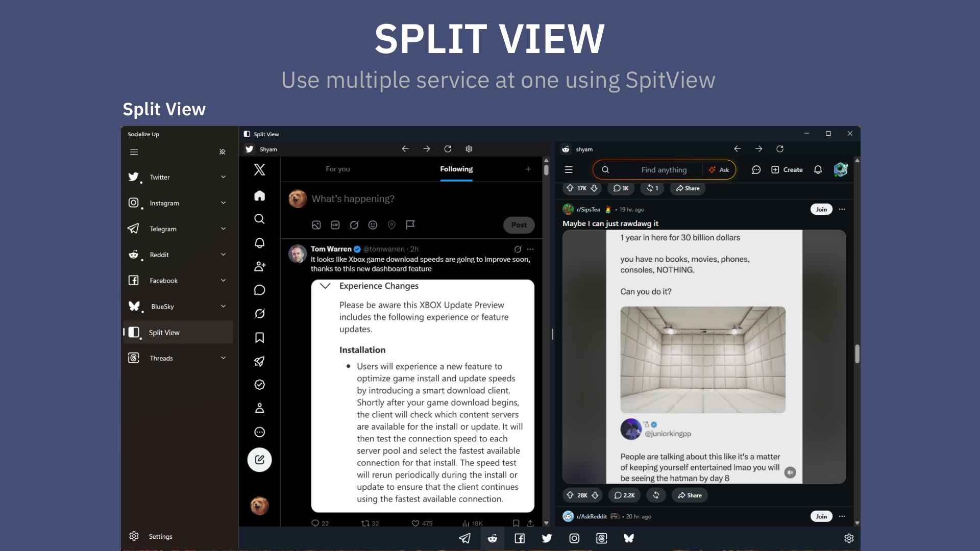The width and height of the screenshot is (980, 551).
Task: Upvote the r/SipsTea post
Action: pos(570,495)
